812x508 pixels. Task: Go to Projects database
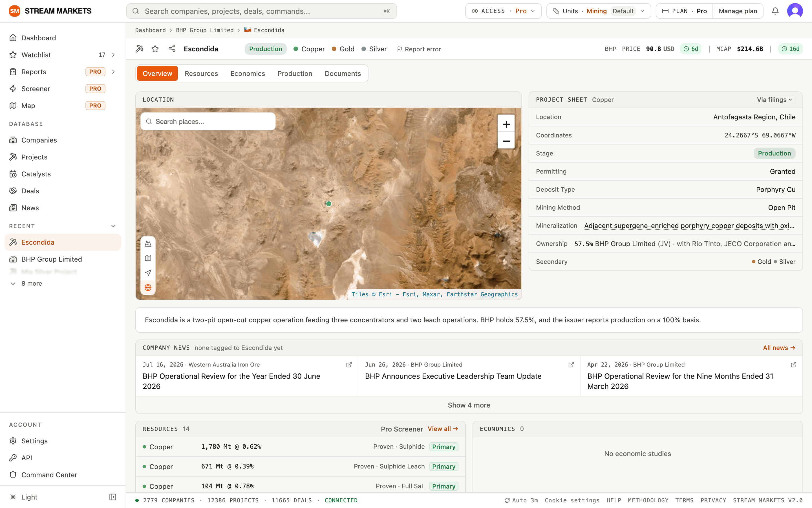63,157
